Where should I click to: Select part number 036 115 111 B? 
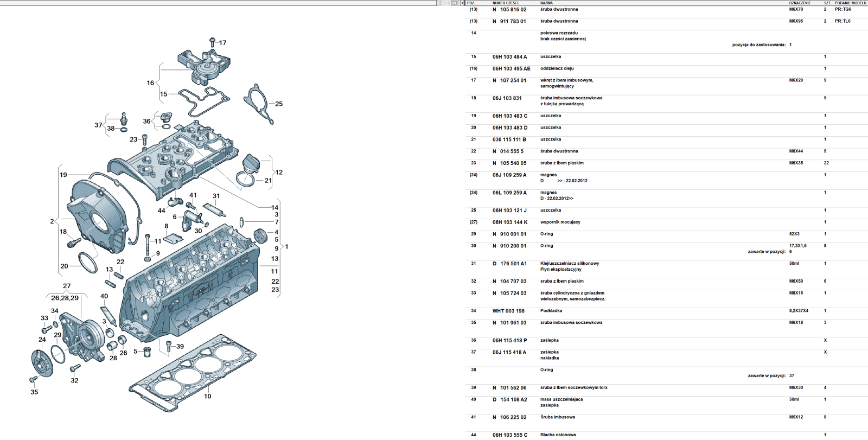(509, 140)
